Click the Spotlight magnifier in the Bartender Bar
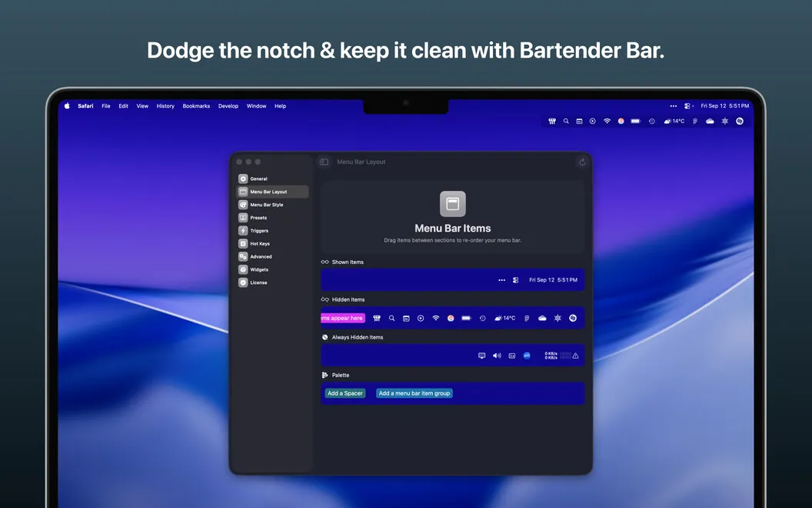 coord(566,122)
